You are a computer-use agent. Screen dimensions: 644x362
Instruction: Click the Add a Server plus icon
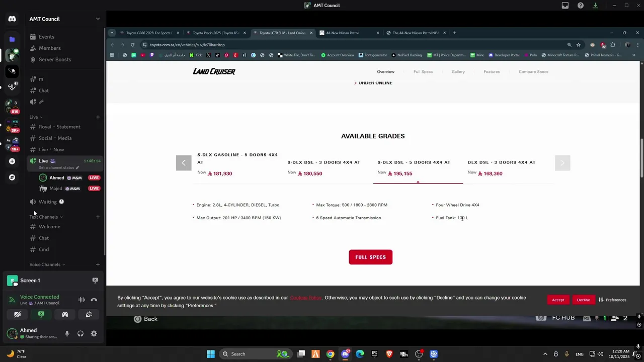12,161
